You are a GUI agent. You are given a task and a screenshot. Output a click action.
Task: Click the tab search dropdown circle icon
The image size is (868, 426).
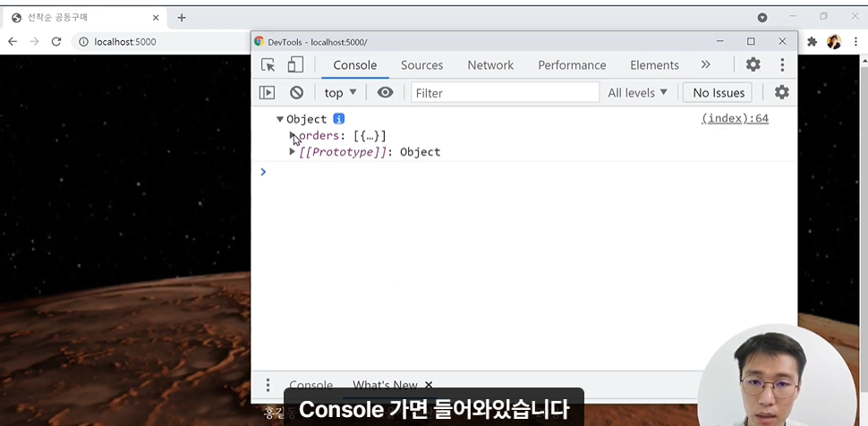tap(762, 18)
